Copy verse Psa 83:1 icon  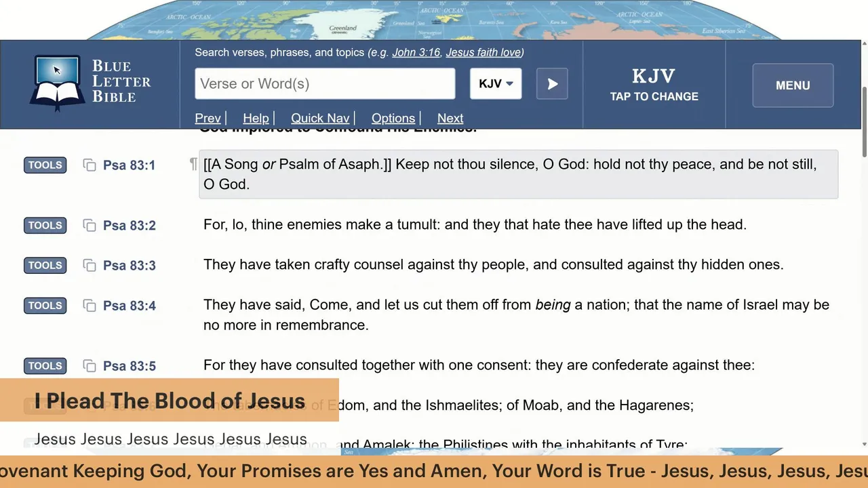click(x=90, y=165)
